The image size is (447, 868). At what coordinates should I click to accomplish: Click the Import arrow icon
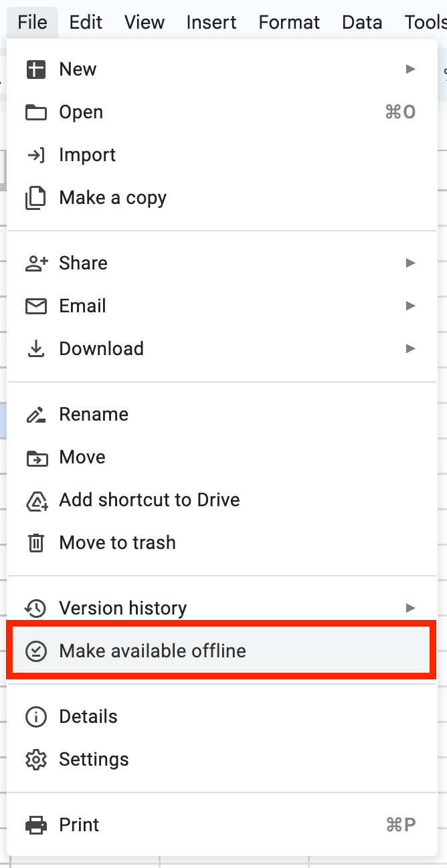click(x=35, y=155)
